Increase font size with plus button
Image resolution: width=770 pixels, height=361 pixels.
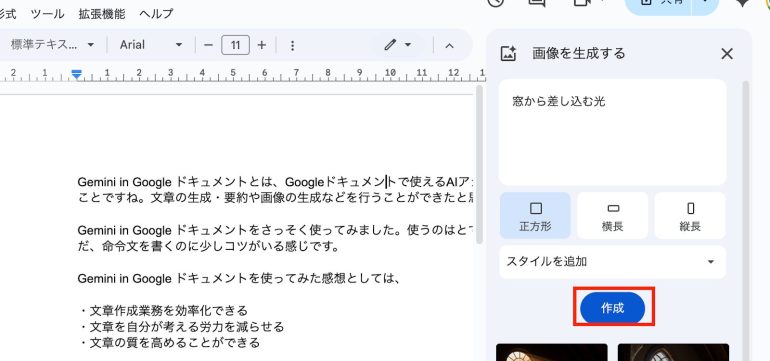[x=262, y=45]
